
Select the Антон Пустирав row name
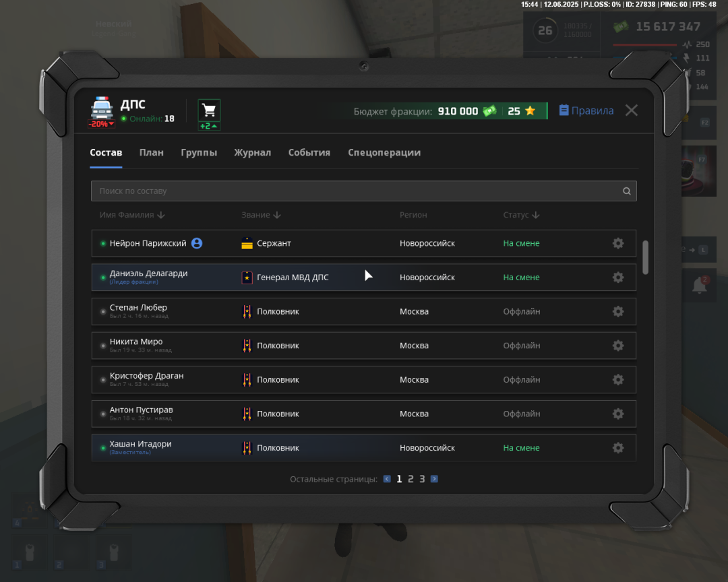141,410
